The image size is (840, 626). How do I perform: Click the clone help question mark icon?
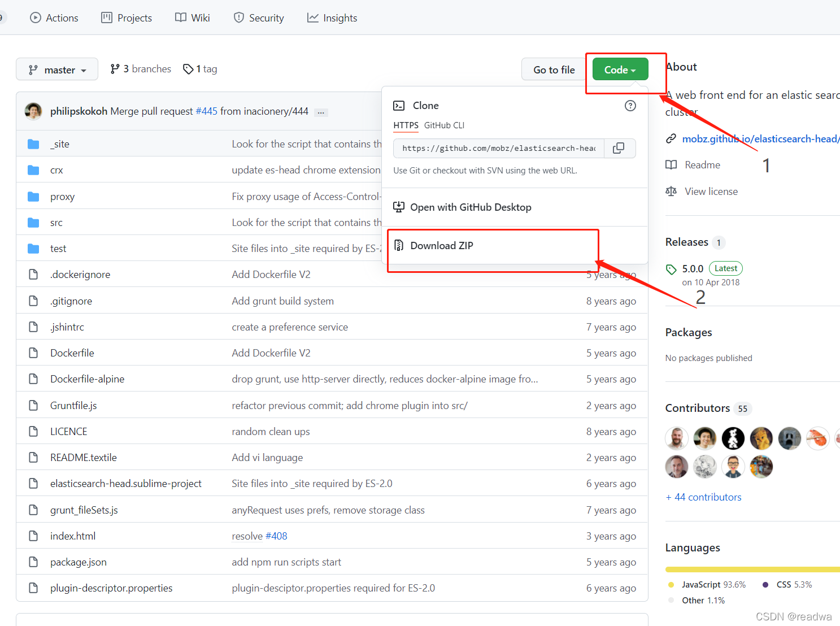point(630,106)
